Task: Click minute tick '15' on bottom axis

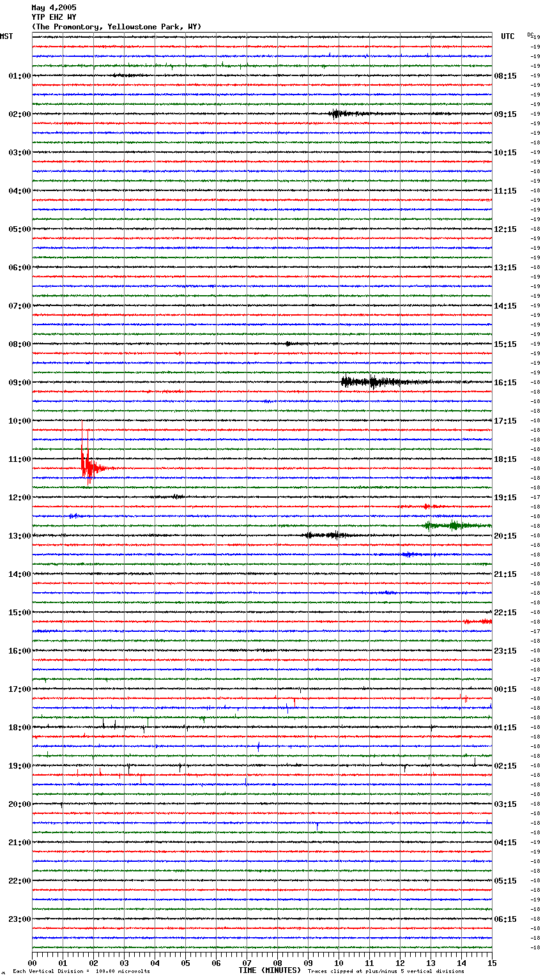Action: [492, 963]
